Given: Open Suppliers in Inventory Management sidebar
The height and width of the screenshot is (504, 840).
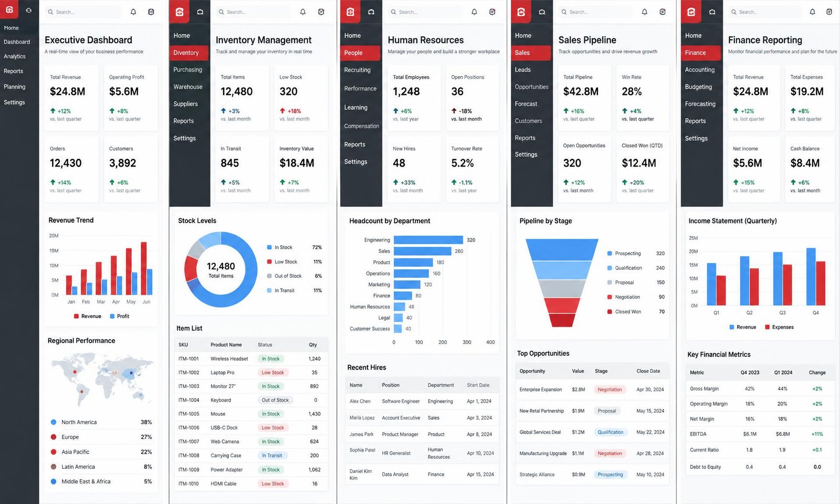Looking at the screenshot, I should click(x=186, y=104).
